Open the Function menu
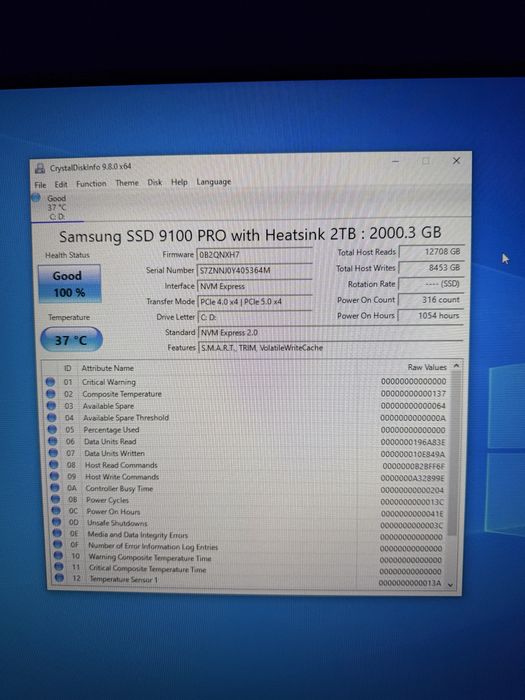Viewport: 525px width, 700px height. [91, 183]
